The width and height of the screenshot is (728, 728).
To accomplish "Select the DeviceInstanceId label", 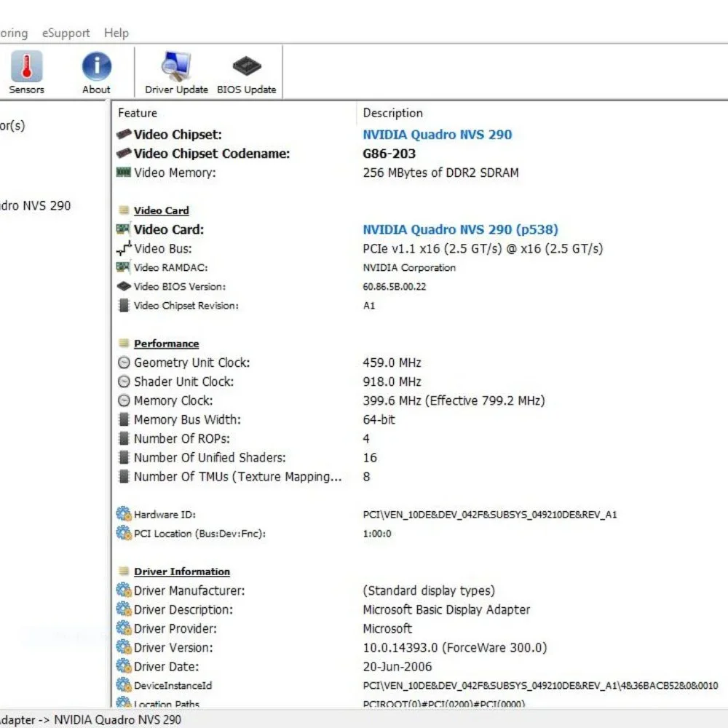I will [x=173, y=686].
